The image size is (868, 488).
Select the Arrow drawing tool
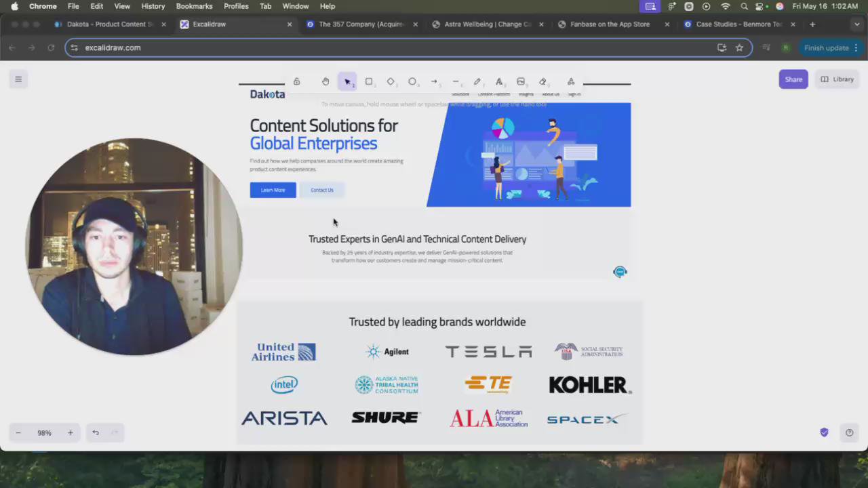point(434,81)
